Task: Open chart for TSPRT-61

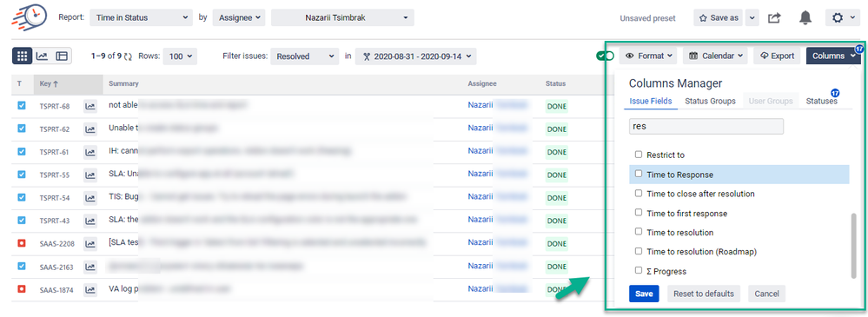Action: coord(89,152)
